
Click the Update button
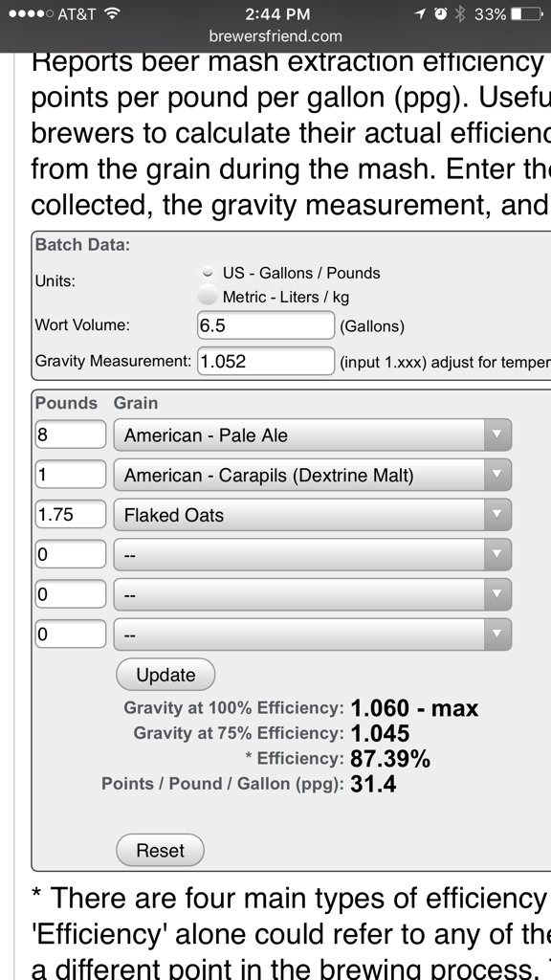point(165,675)
